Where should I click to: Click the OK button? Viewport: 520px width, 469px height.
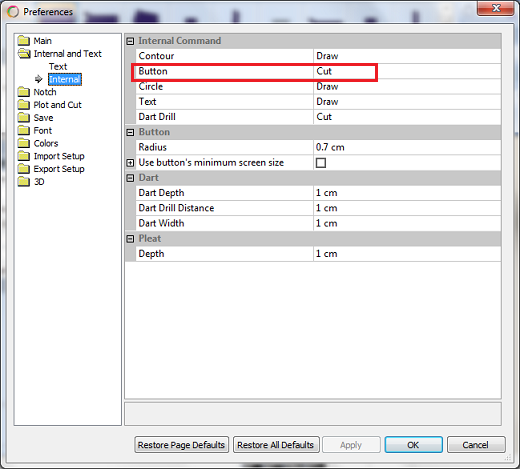pos(413,445)
